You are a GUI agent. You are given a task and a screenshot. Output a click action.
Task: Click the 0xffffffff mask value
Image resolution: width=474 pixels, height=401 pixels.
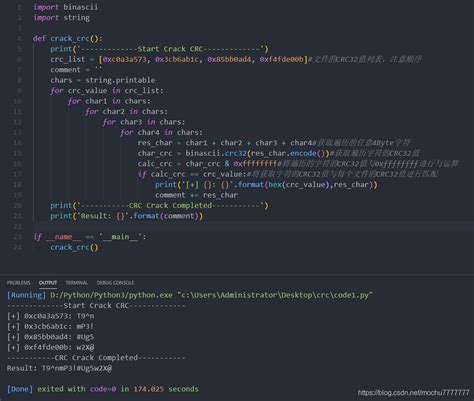tap(255, 164)
